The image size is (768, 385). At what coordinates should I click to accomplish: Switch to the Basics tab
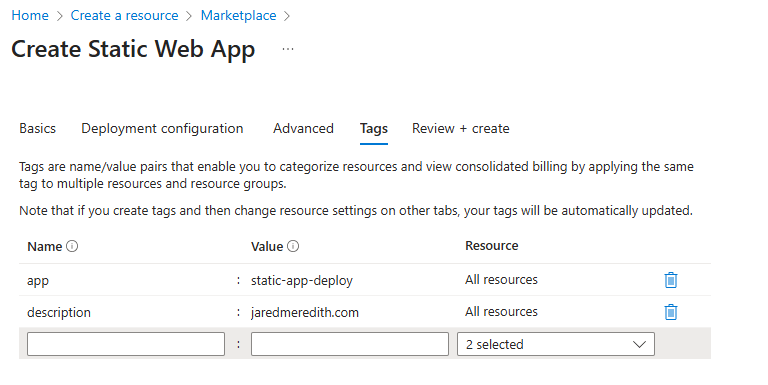click(37, 128)
